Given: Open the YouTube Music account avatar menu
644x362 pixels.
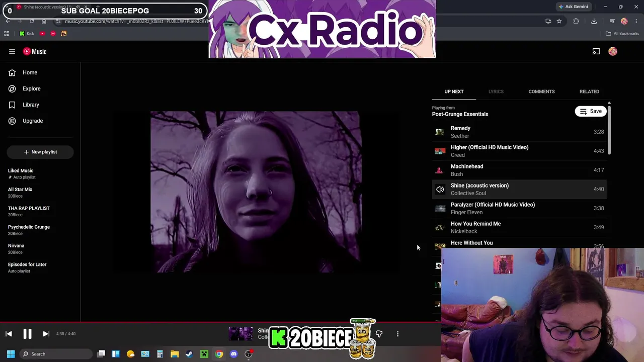Looking at the screenshot, I should click(613, 51).
